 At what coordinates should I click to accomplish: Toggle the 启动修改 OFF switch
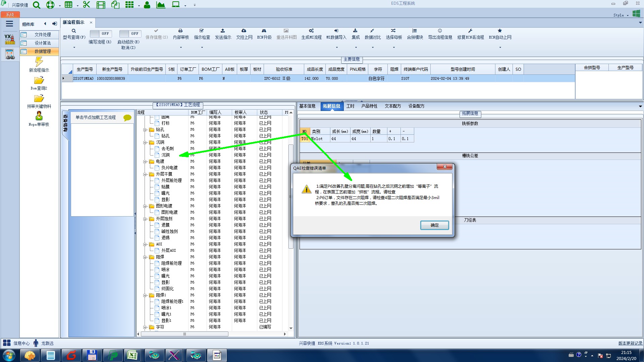point(130,34)
